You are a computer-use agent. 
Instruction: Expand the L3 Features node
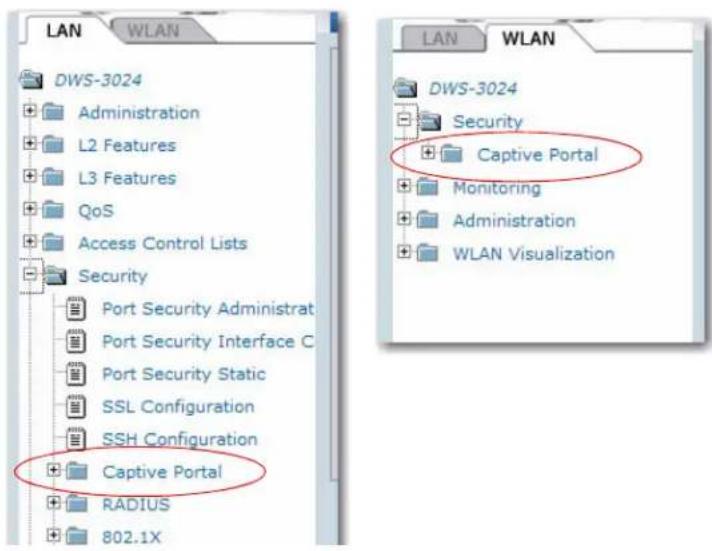click(30, 176)
